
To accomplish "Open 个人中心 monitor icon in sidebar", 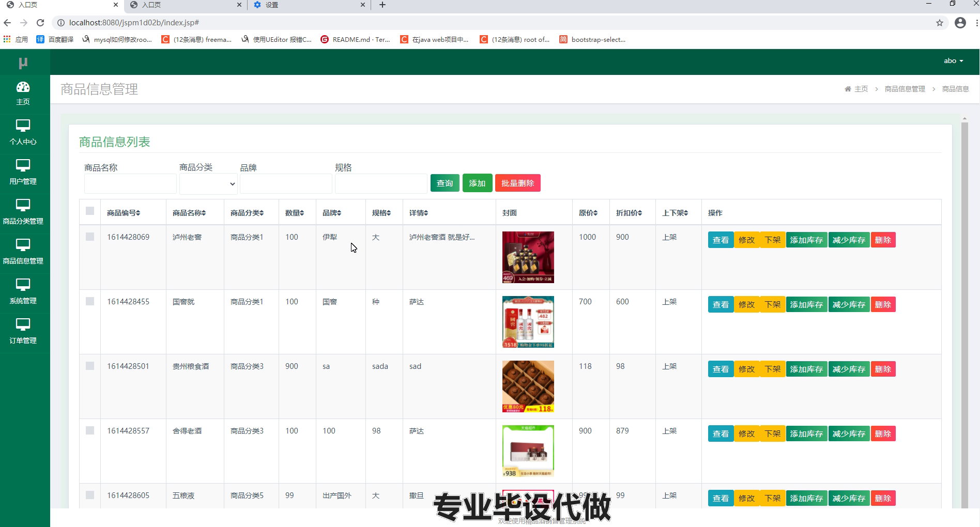I will [x=23, y=126].
